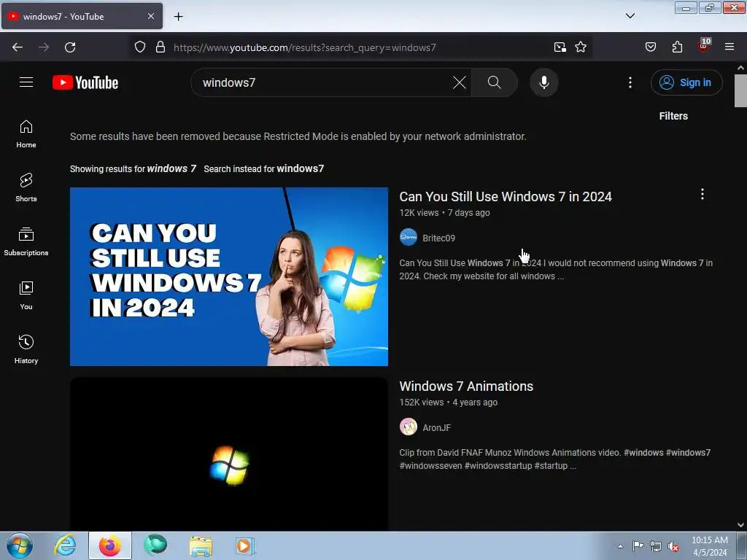This screenshot has width=747, height=560.
Task: Open the YouTube hamburger guide menu
Action: [x=26, y=82]
